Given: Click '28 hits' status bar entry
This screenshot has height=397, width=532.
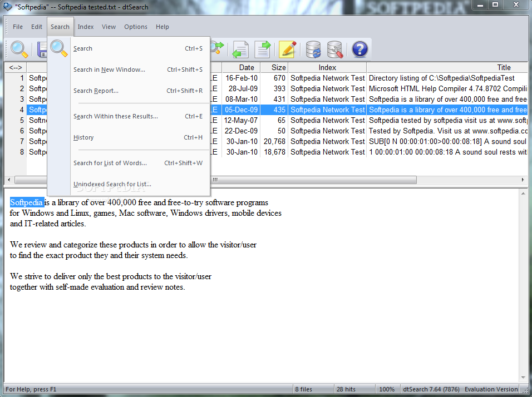Looking at the screenshot, I should click(x=346, y=389).
